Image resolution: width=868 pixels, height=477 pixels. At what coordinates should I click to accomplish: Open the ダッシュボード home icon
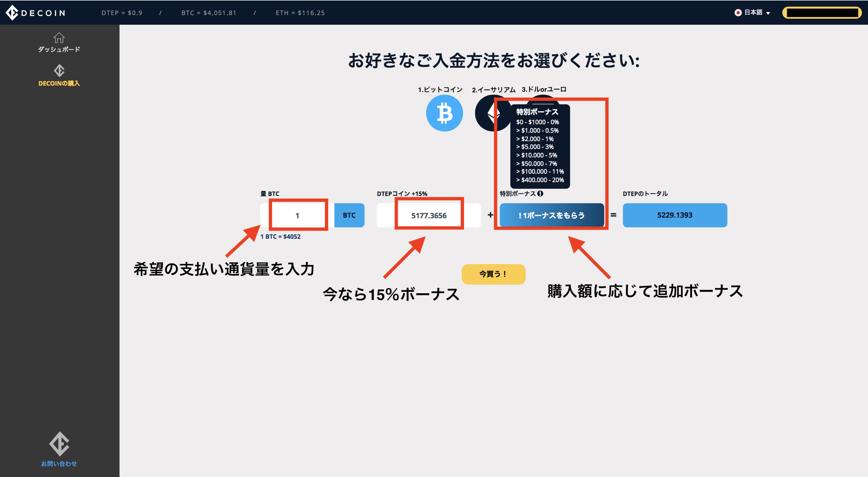pos(59,37)
